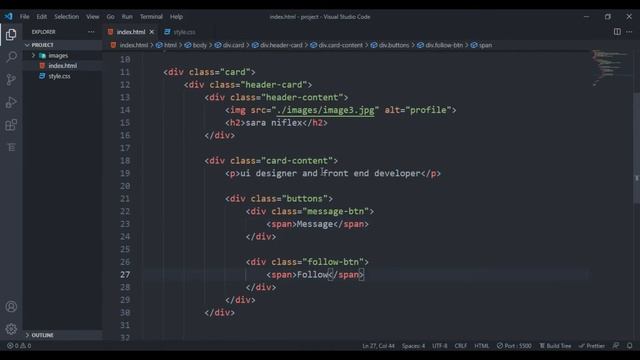Open the Explorer view in activity bar

[x=11, y=35]
